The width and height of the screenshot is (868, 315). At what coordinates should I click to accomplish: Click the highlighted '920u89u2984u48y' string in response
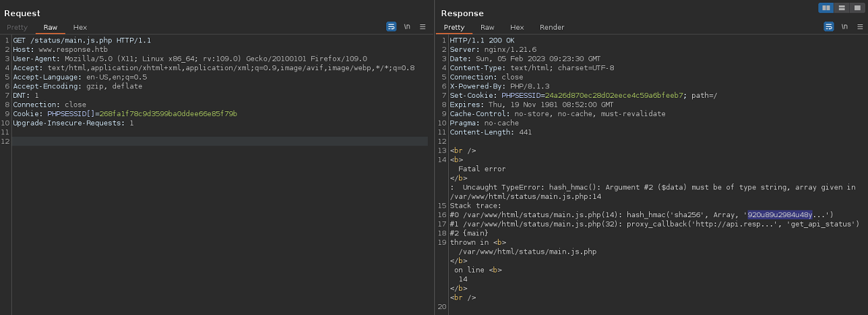(x=780, y=214)
